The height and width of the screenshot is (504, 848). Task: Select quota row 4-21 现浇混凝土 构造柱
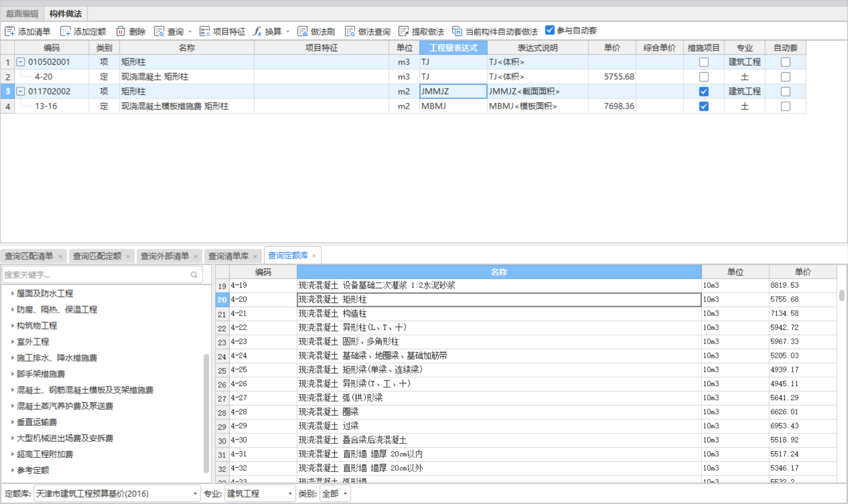coord(526,314)
